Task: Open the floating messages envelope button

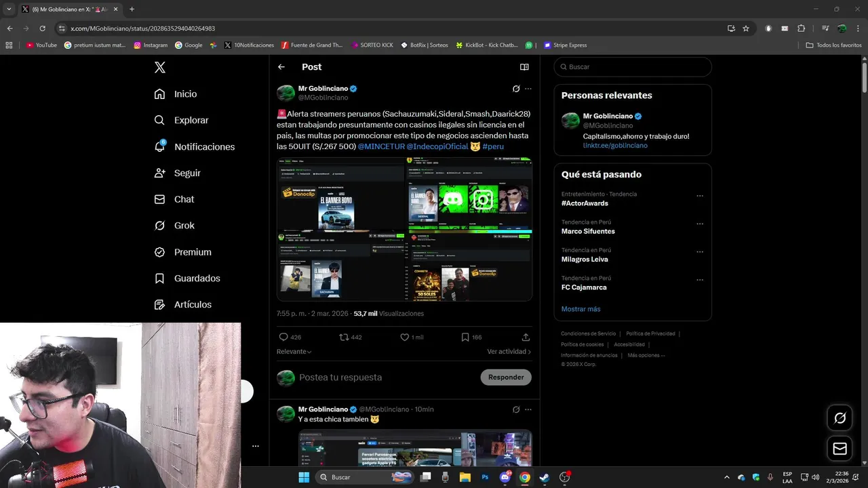Action: 840,449
